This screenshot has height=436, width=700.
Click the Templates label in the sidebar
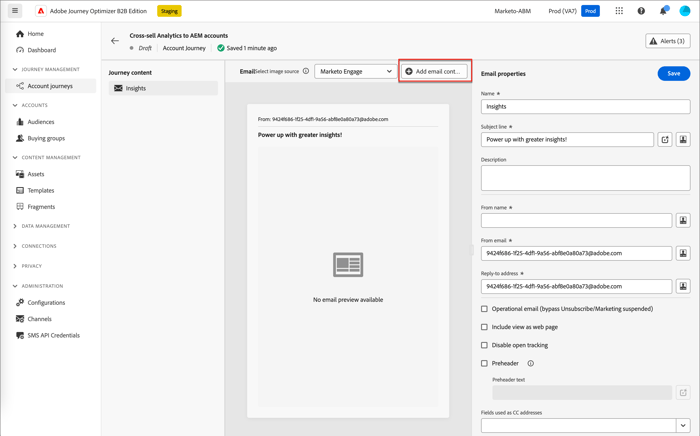click(41, 191)
